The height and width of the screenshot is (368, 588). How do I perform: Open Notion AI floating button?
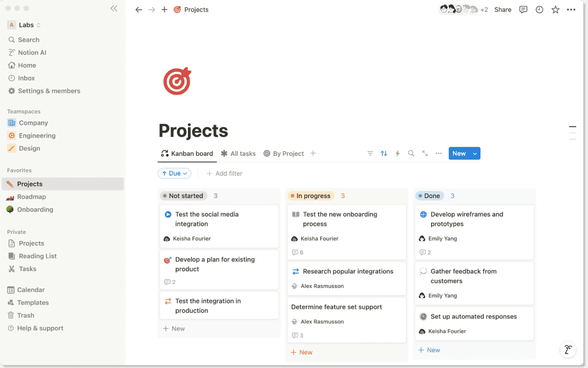(x=567, y=350)
